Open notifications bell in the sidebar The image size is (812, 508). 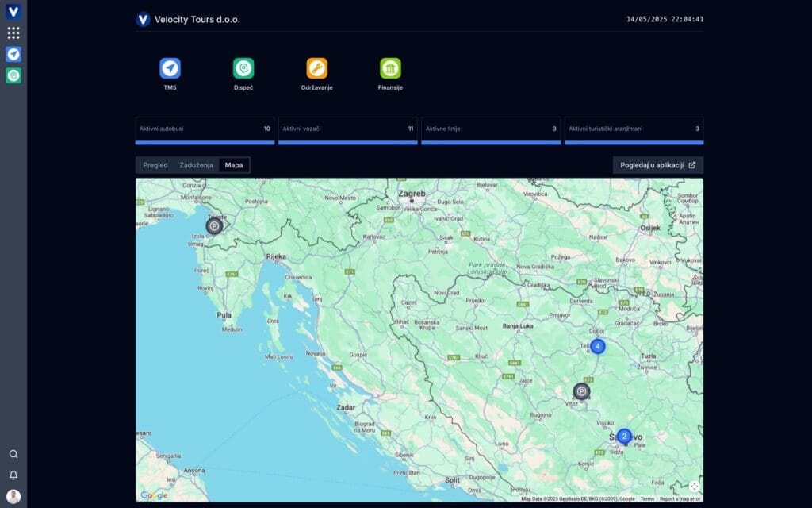pos(13,475)
